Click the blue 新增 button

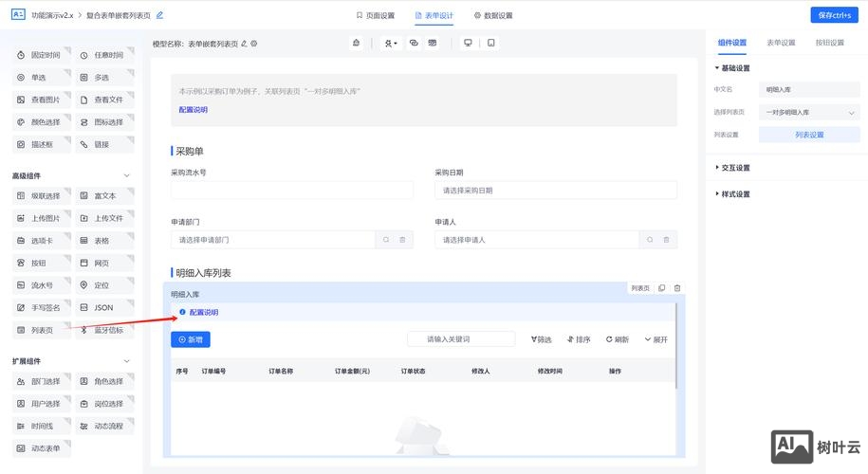pos(191,339)
